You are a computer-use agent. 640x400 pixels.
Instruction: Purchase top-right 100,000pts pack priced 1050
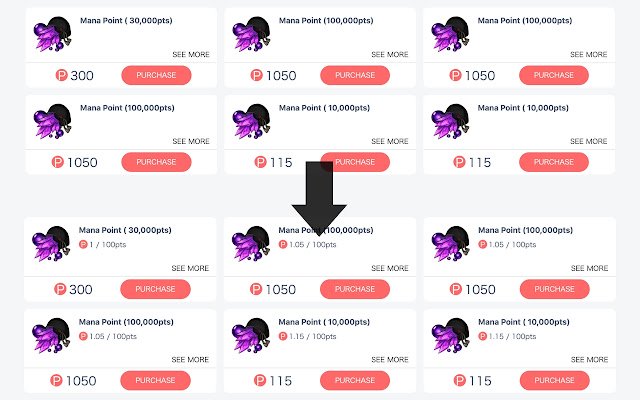point(554,75)
